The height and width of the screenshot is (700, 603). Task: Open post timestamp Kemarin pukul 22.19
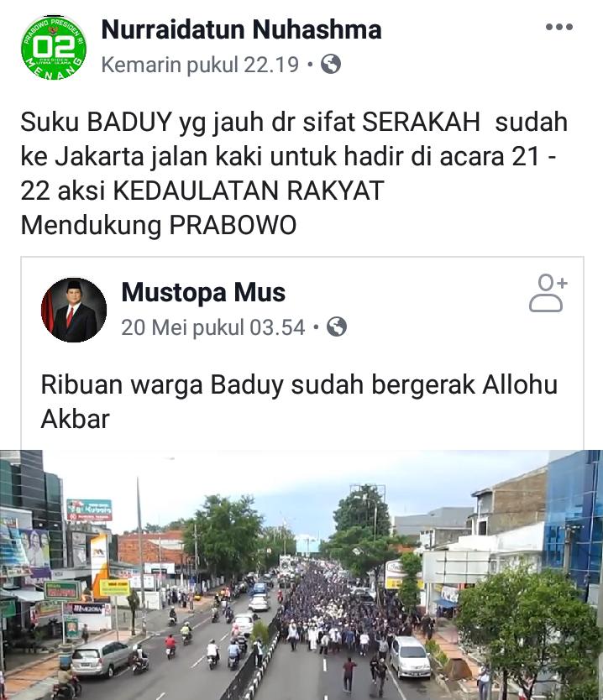point(200,65)
